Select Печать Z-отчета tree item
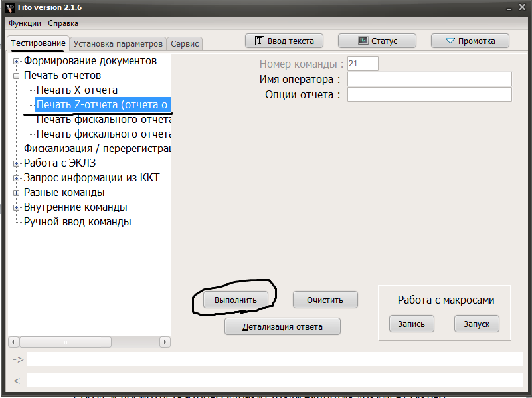This screenshot has width=532, height=398. pos(103,105)
